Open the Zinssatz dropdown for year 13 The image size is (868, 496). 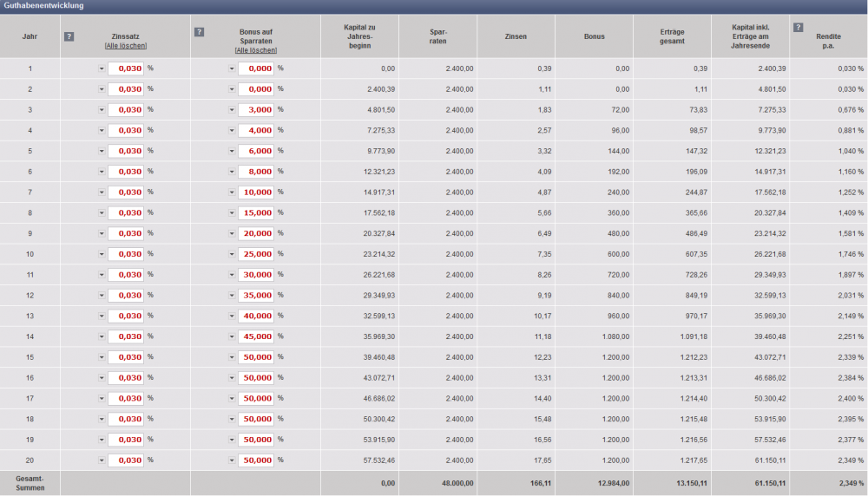[102, 317]
